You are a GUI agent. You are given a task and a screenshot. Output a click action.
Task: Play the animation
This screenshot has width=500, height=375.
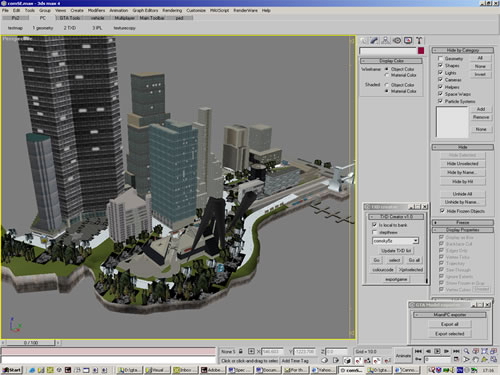tap(437, 351)
